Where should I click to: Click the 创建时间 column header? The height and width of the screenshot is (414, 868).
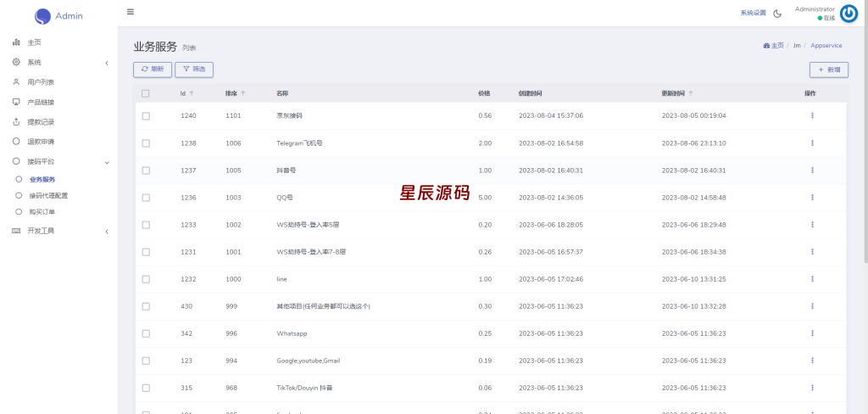click(x=530, y=93)
